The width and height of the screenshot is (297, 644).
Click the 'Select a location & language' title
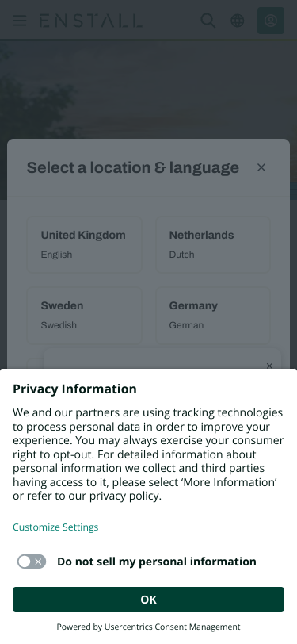click(x=133, y=167)
